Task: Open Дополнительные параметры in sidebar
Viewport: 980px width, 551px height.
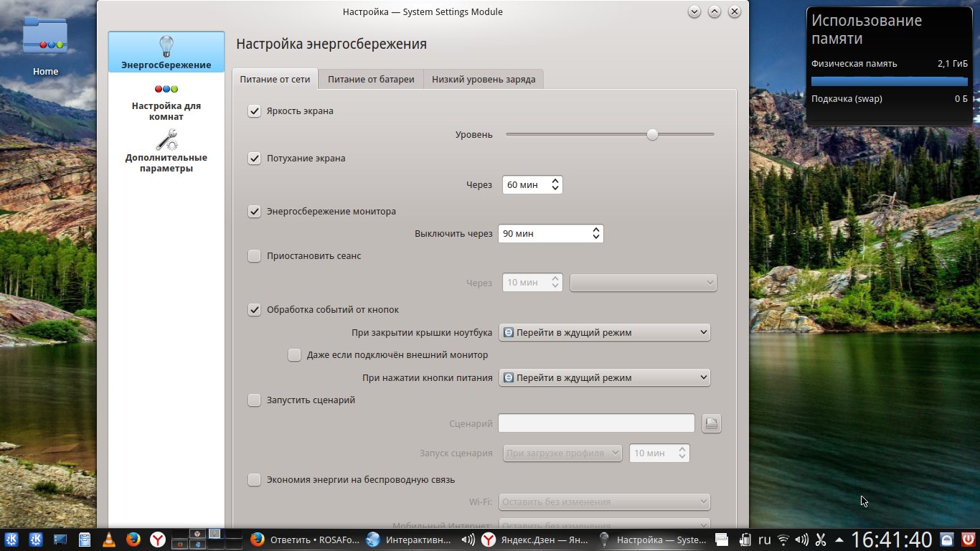Action: point(166,151)
